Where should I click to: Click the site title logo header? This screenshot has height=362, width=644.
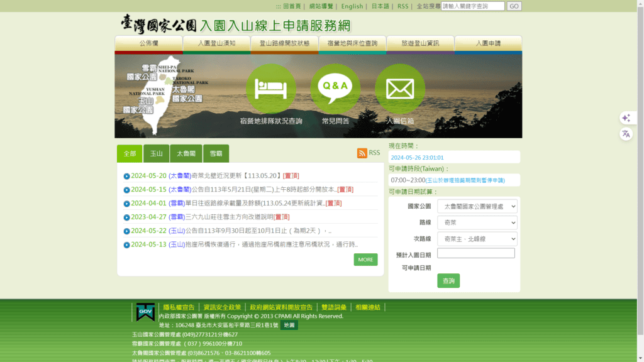236,25
